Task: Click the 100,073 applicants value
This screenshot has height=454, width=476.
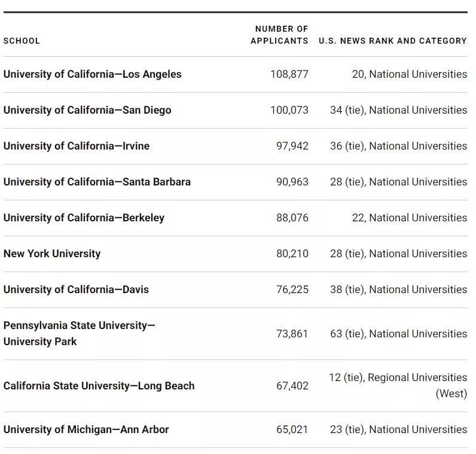Action: click(x=289, y=110)
